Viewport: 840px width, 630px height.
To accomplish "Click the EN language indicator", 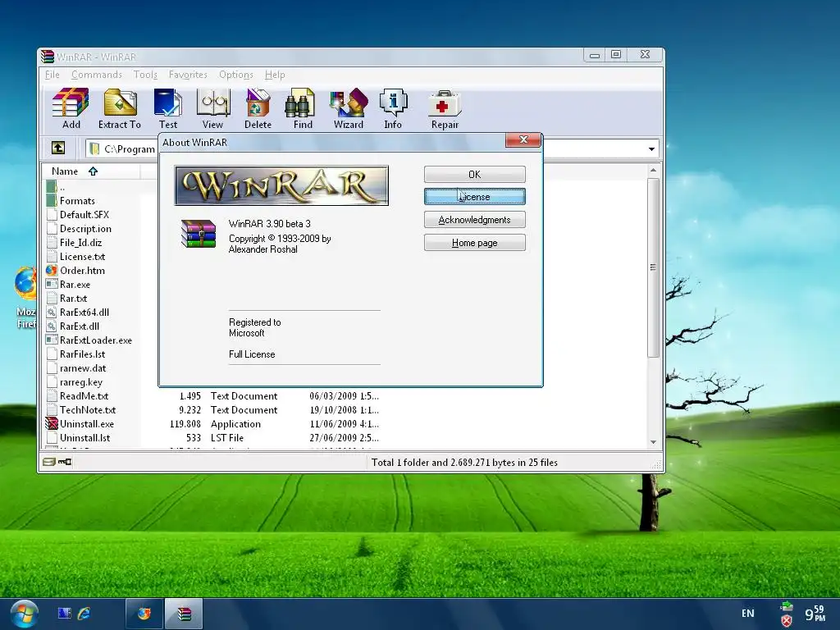I will pyautogui.click(x=748, y=614).
